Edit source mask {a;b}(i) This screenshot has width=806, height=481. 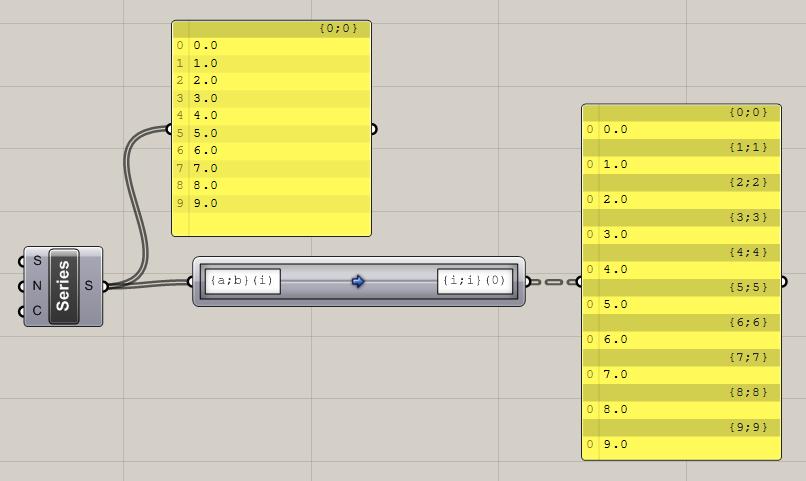coord(242,281)
